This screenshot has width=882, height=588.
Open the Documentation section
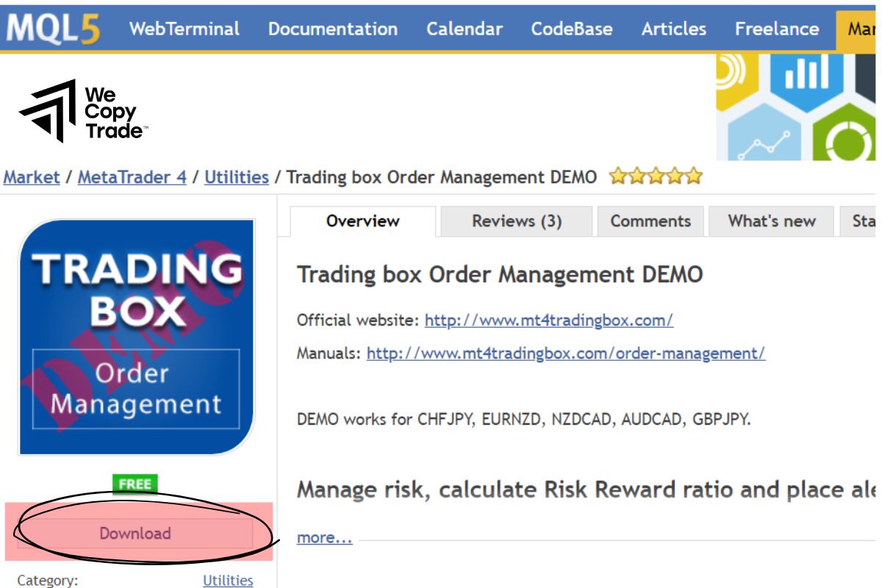(333, 29)
